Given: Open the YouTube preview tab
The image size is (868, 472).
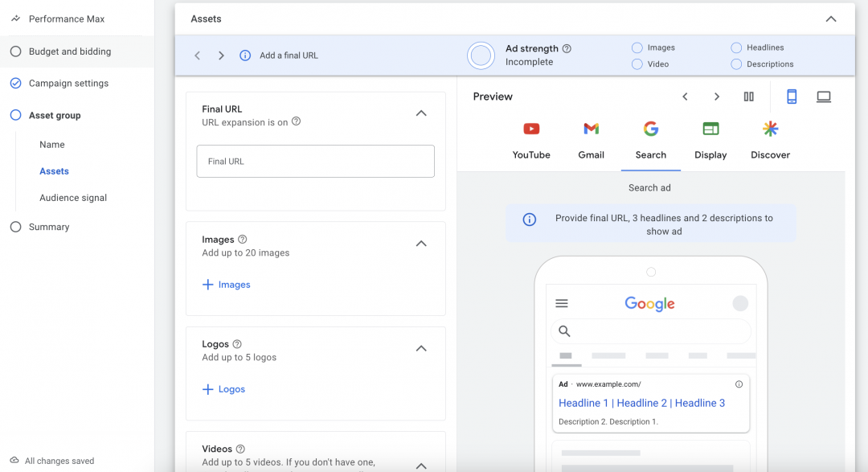Looking at the screenshot, I should (x=531, y=141).
